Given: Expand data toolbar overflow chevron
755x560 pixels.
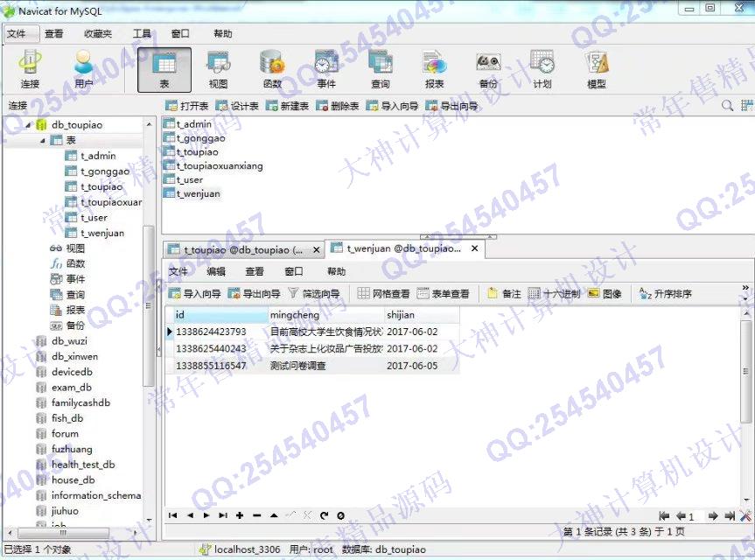Looking at the screenshot, I should [745, 288].
